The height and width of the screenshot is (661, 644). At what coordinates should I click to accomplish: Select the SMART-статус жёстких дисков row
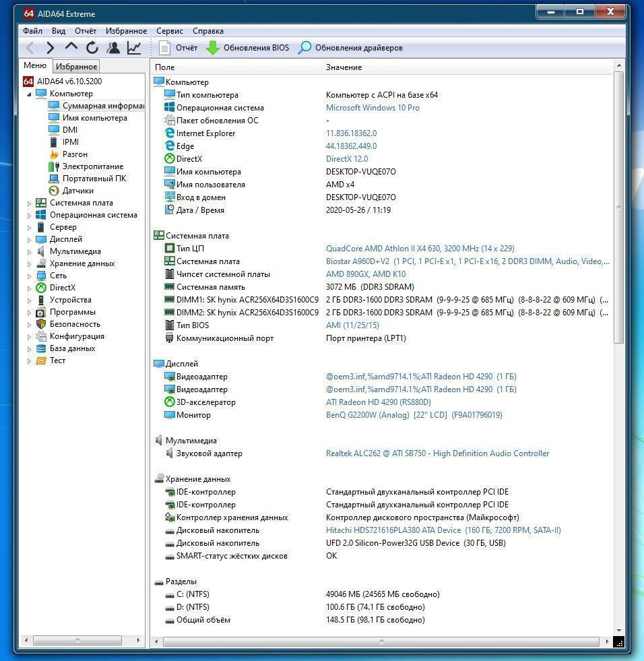[382, 556]
